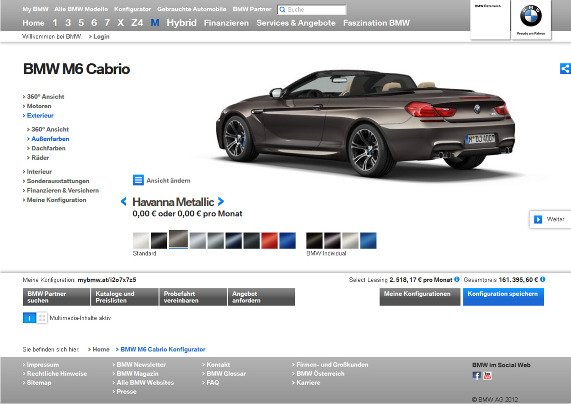Click the search magnifier icon

click(282, 10)
